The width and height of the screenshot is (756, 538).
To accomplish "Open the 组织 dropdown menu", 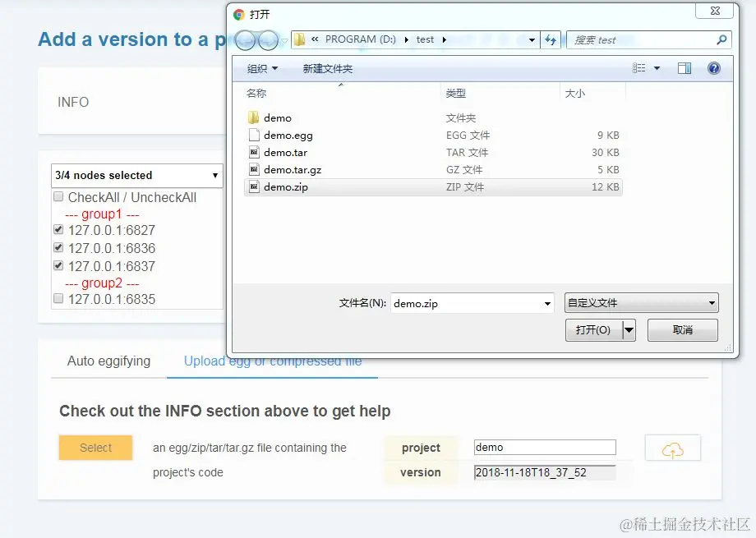I will (x=263, y=68).
